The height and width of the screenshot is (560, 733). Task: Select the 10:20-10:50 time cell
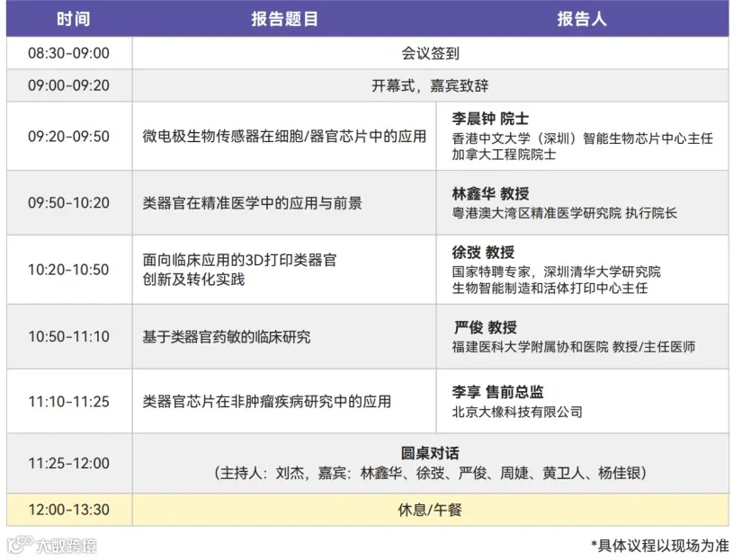[x=68, y=270]
